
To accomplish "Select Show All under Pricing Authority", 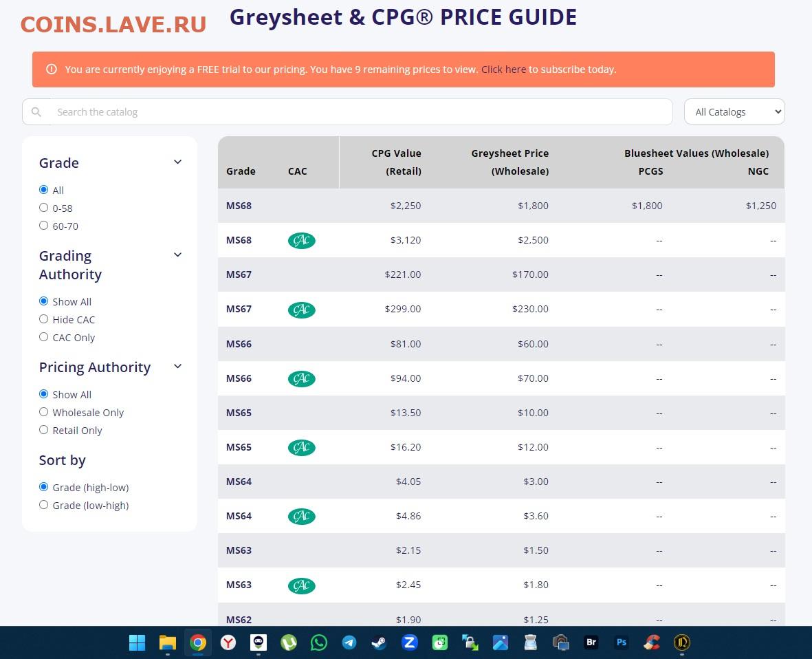I will pos(43,393).
